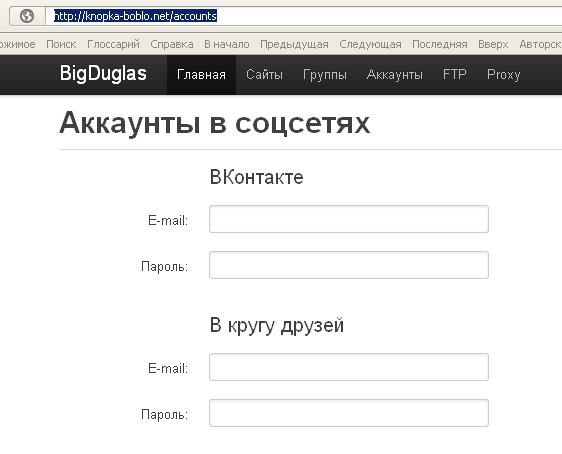Open the Главная navigation tab
The height and width of the screenshot is (454, 562).
[x=201, y=75]
